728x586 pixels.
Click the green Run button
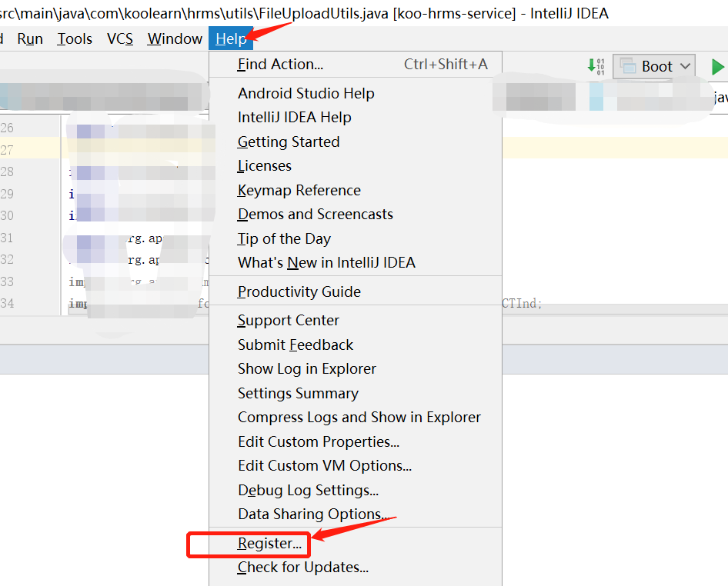click(718, 66)
